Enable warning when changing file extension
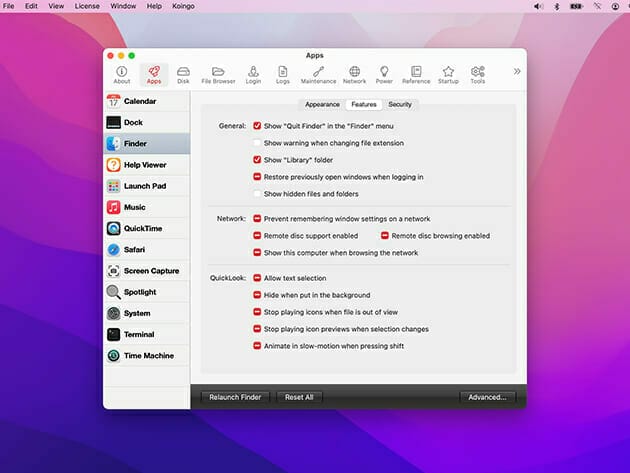The height and width of the screenshot is (473, 630). [x=257, y=143]
